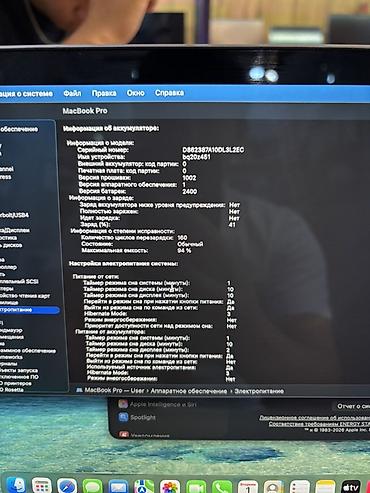The image size is (370, 493).
Task: Click serial number D882387A10DL3L2EC
Action: click(213, 150)
